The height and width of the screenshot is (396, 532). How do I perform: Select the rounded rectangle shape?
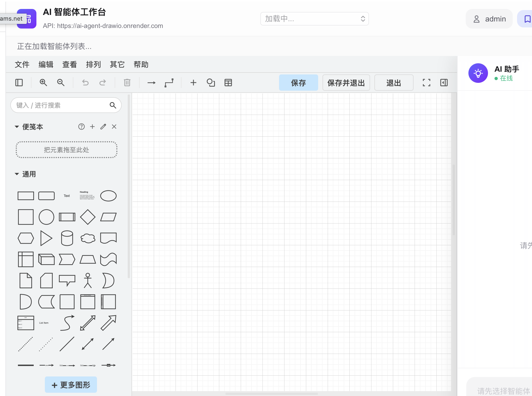click(46, 196)
